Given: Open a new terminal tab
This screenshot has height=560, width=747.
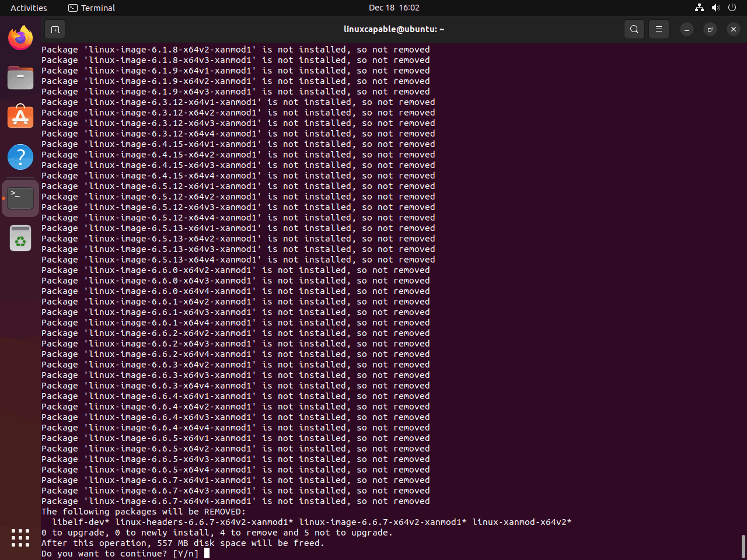Looking at the screenshot, I should pyautogui.click(x=55, y=29).
